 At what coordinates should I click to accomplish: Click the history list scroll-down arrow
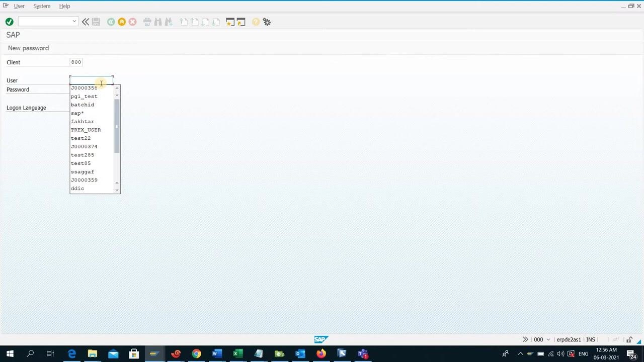[117, 190]
